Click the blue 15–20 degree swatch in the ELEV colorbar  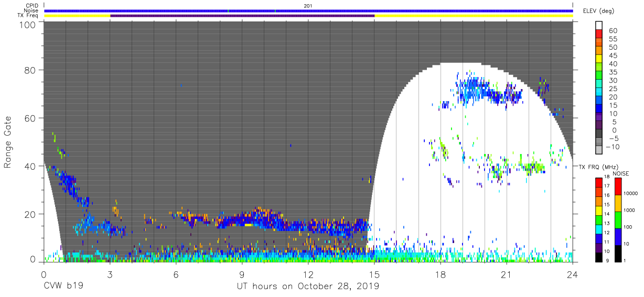(x=599, y=101)
